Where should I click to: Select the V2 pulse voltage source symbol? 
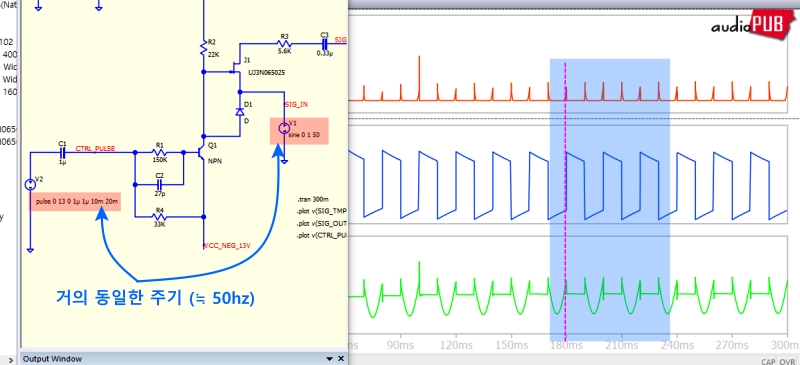[30, 184]
